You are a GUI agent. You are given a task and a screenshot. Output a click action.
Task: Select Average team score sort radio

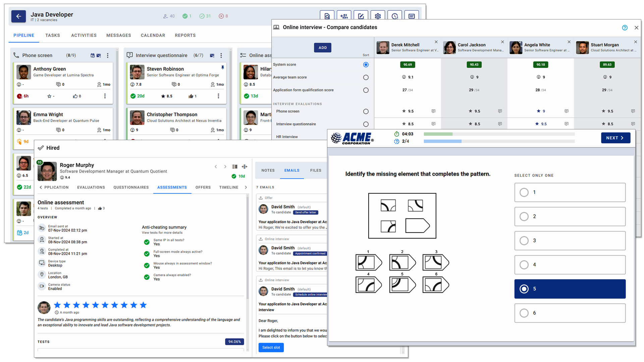(x=366, y=77)
